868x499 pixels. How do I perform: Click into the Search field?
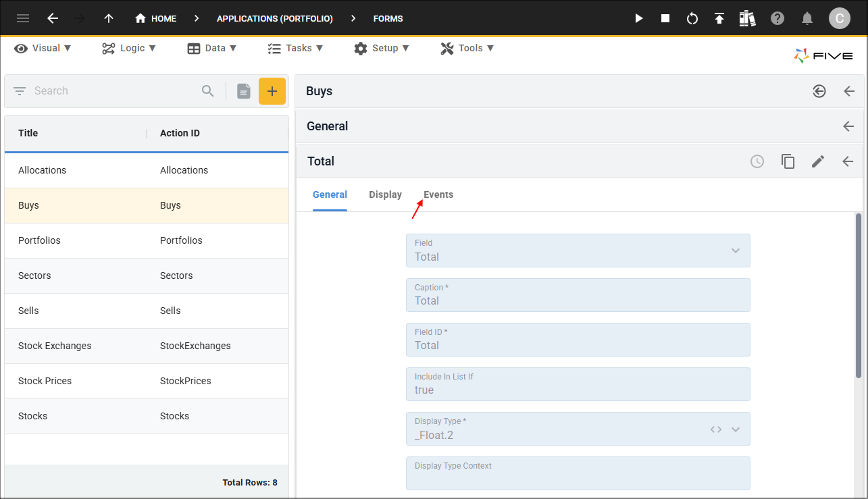click(x=115, y=91)
